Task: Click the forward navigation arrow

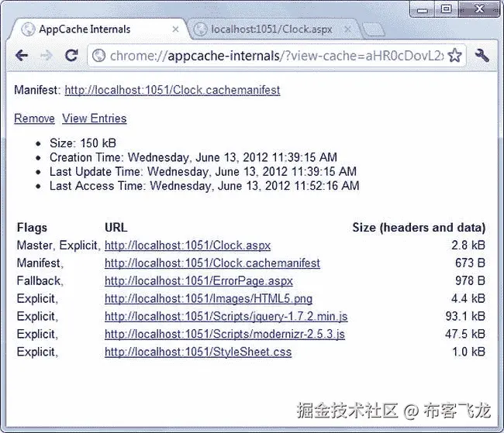Action: click(x=47, y=56)
